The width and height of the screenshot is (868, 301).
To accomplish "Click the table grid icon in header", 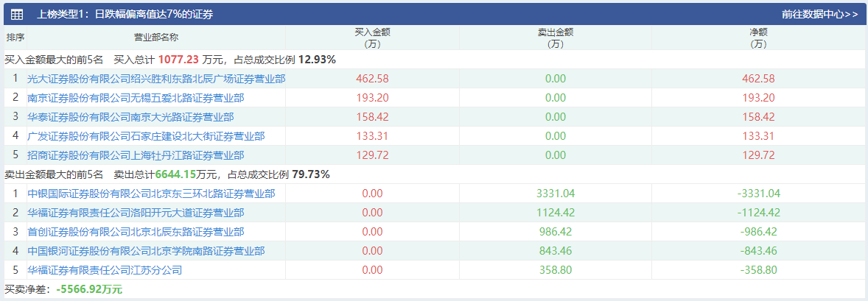I will 16,14.
